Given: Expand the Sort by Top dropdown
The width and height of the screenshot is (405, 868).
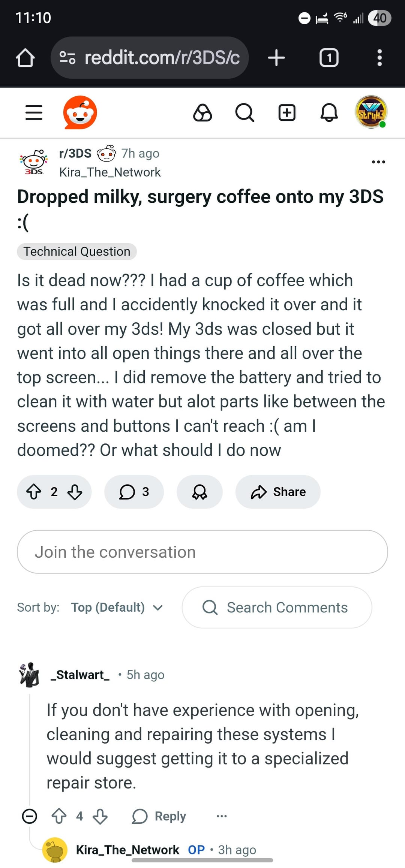Looking at the screenshot, I should tap(117, 607).
